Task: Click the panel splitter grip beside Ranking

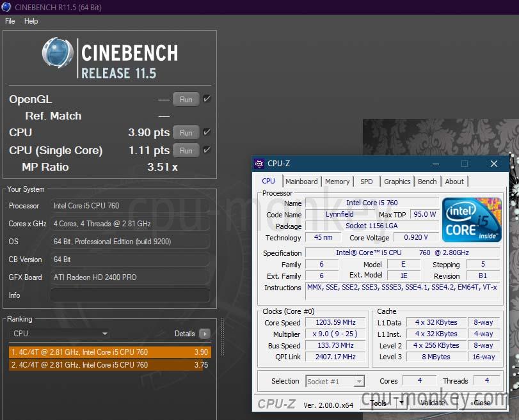Action: pyautogui.click(x=222, y=337)
